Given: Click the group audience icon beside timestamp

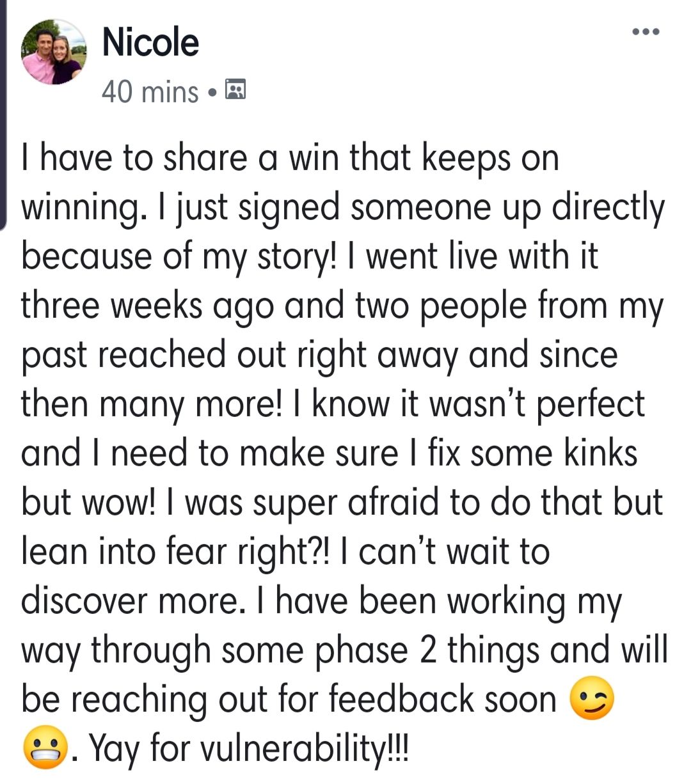Looking at the screenshot, I should tap(236, 91).
